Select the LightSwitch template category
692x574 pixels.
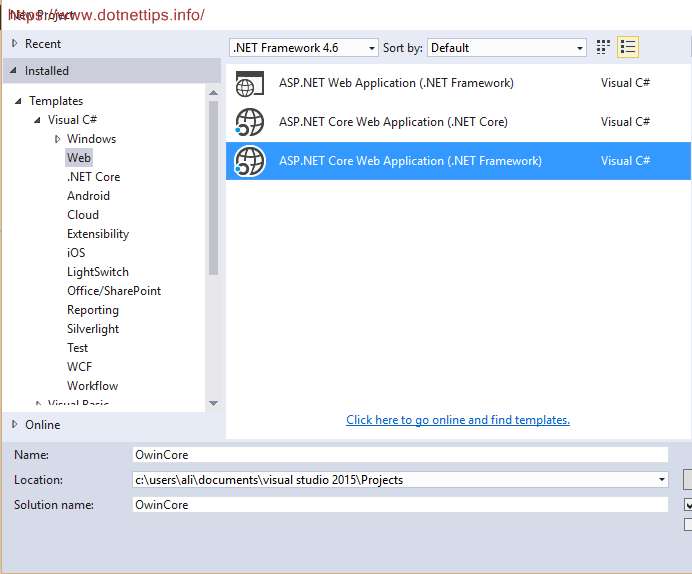tap(98, 272)
